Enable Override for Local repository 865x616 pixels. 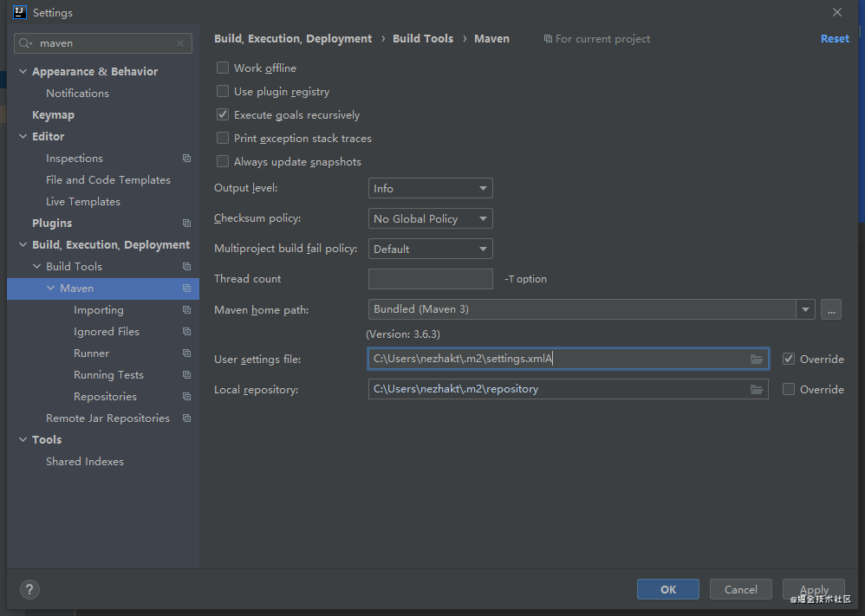point(789,389)
